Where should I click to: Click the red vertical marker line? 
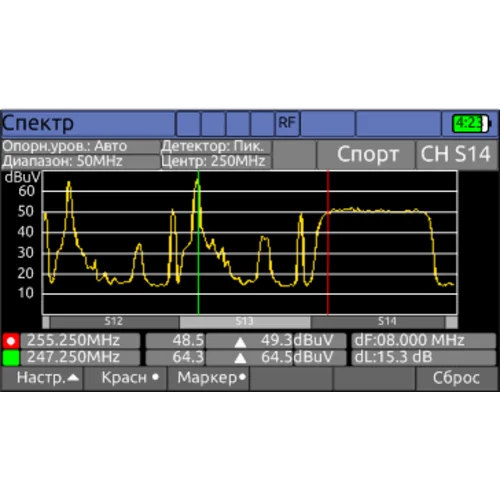point(328,242)
